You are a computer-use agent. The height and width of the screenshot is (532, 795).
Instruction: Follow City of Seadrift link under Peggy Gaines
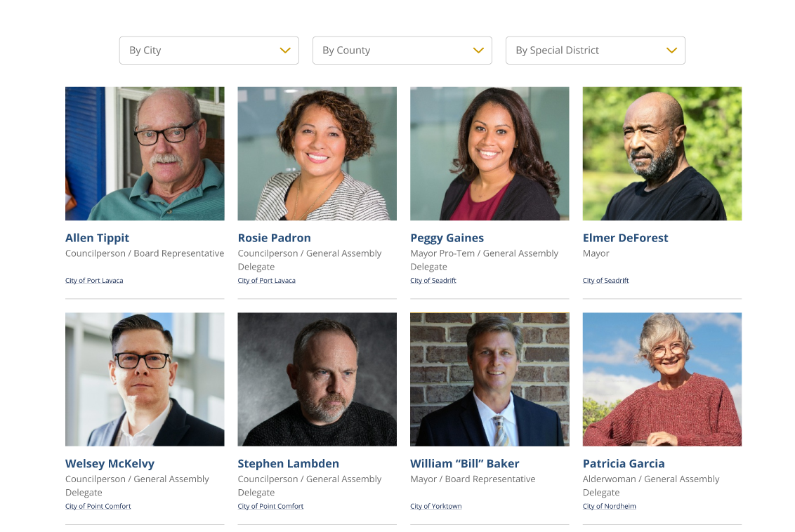(x=433, y=280)
